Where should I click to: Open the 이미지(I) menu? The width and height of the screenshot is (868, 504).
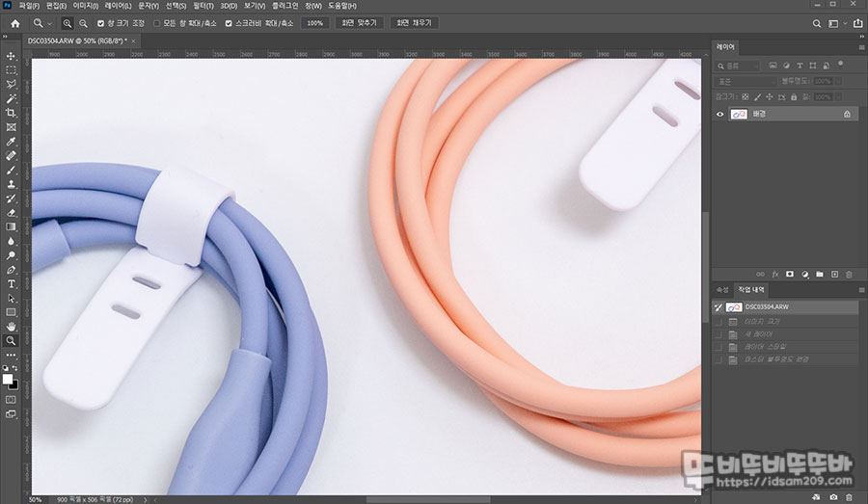pos(86,6)
